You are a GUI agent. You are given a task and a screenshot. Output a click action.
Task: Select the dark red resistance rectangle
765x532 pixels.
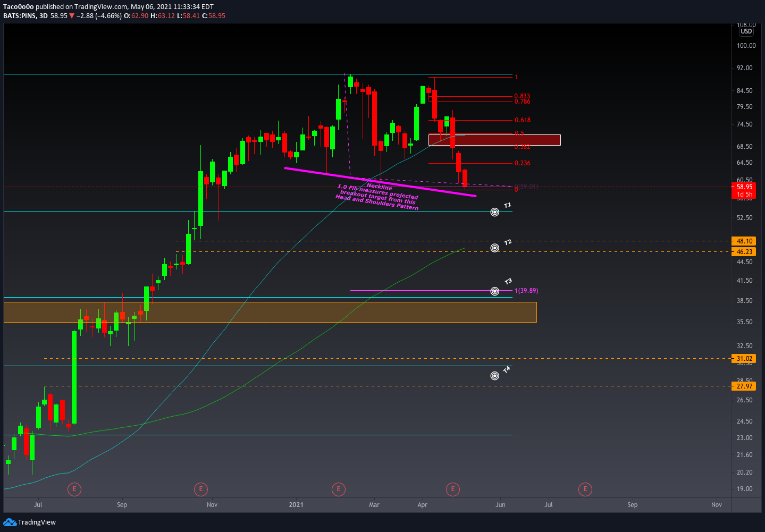[x=494, y=140]
